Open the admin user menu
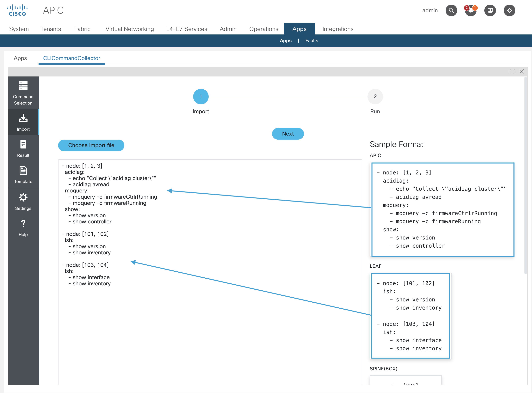This screenshot has width=532, height=393. [x=430, y=10]
